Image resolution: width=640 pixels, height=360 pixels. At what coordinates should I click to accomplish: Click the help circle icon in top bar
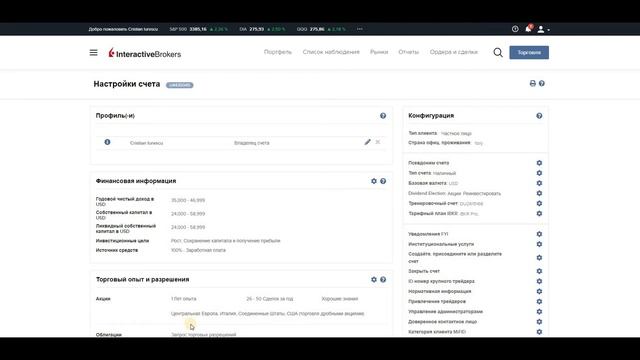tap(515, 29)
